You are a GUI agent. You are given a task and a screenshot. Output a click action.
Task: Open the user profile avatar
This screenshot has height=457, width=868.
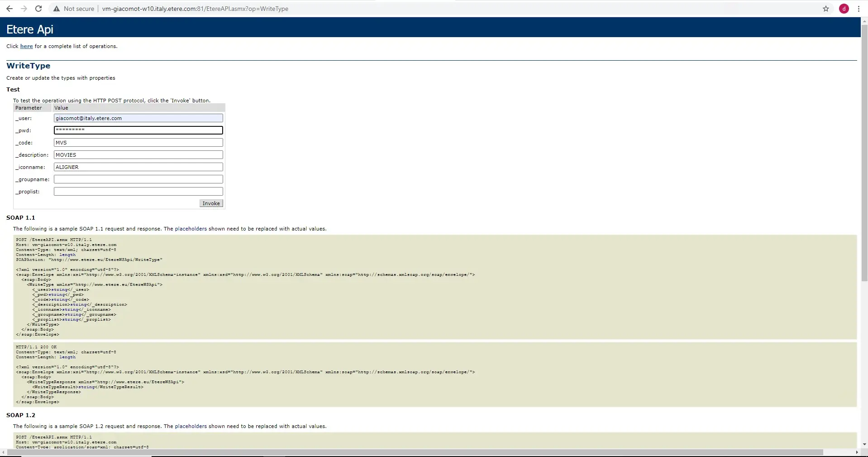pos(844,9)
